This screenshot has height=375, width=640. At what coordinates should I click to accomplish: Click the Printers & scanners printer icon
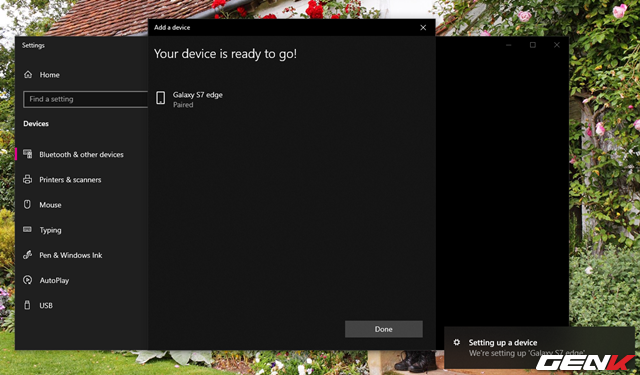coord(27,179)
